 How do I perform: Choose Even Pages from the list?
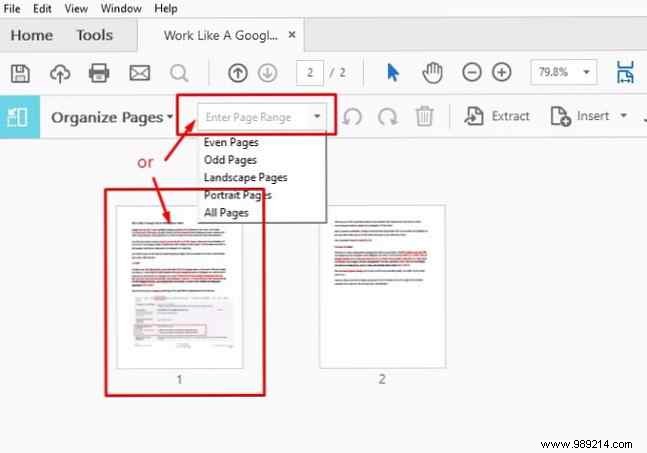[231, 142]
